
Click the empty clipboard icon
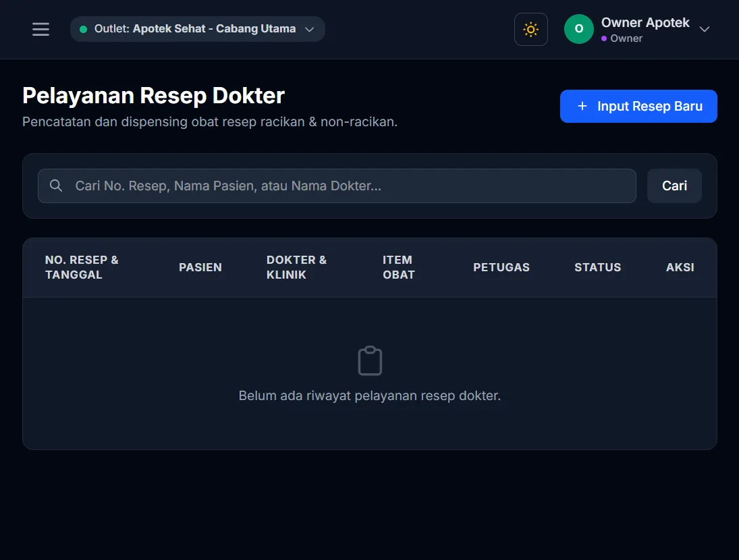pos(370,361)
